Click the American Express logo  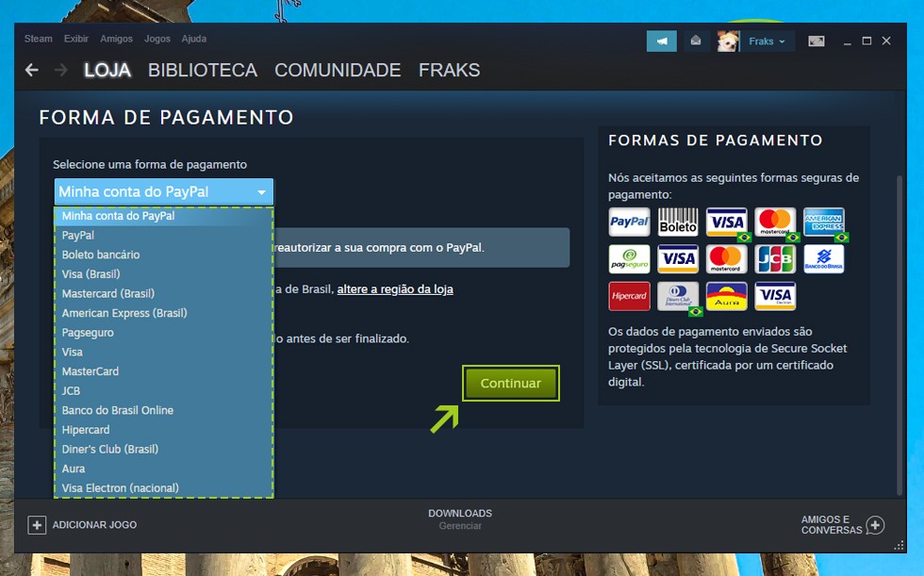[x=824, y=222]
